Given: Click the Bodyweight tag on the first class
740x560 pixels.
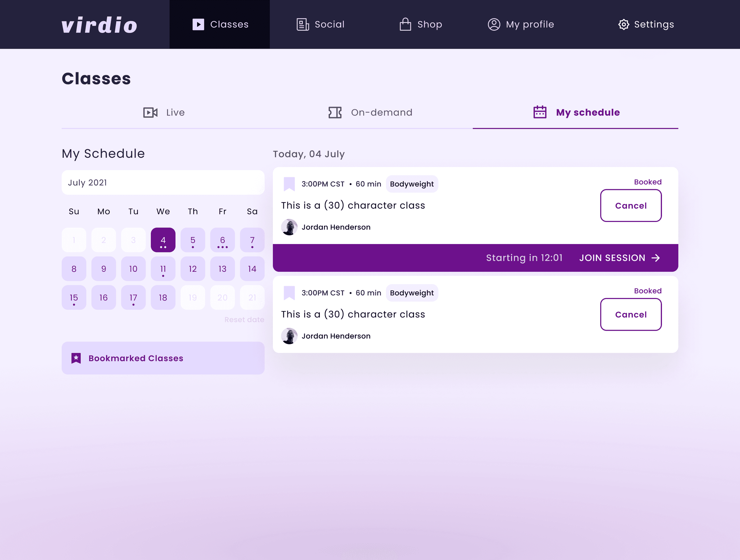Looking at the screenshot, I should click(412, 184).
